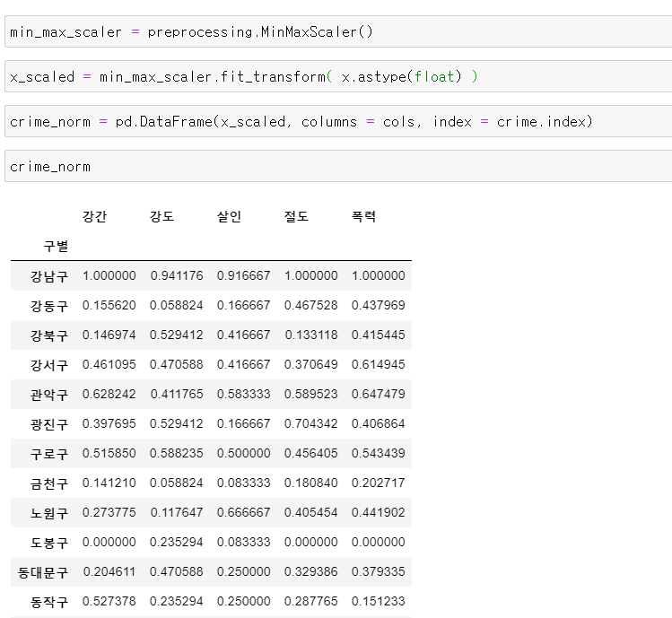
Task: Click value 0.273775 in 노원구 row
Action: 109,512
